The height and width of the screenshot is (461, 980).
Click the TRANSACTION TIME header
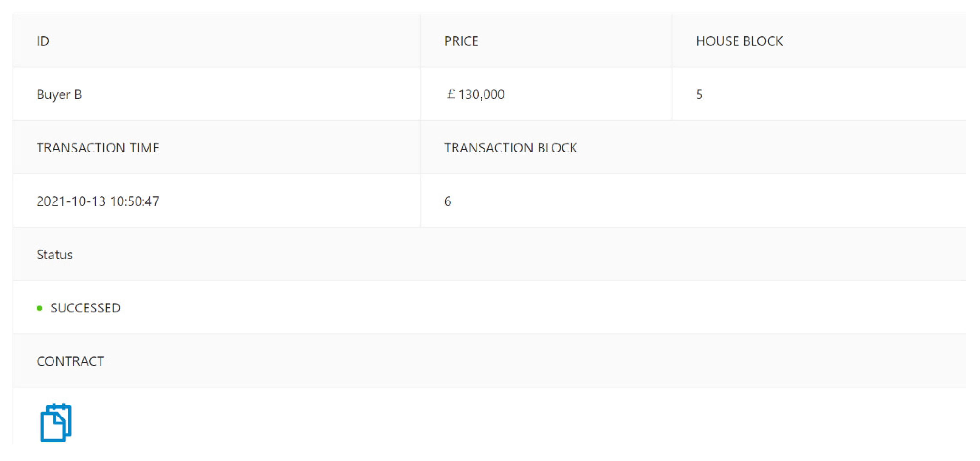click(98, 148)
